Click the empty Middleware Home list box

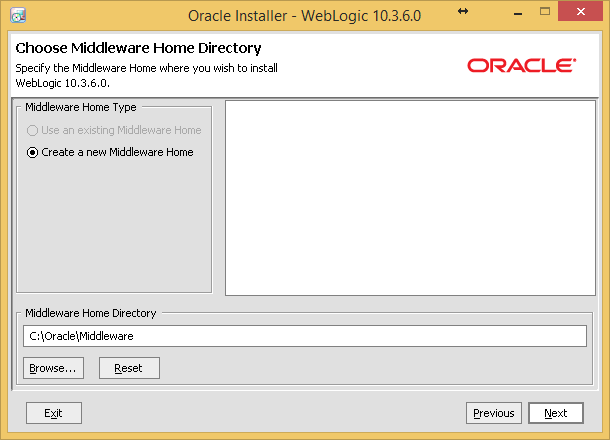pos(410,198)
